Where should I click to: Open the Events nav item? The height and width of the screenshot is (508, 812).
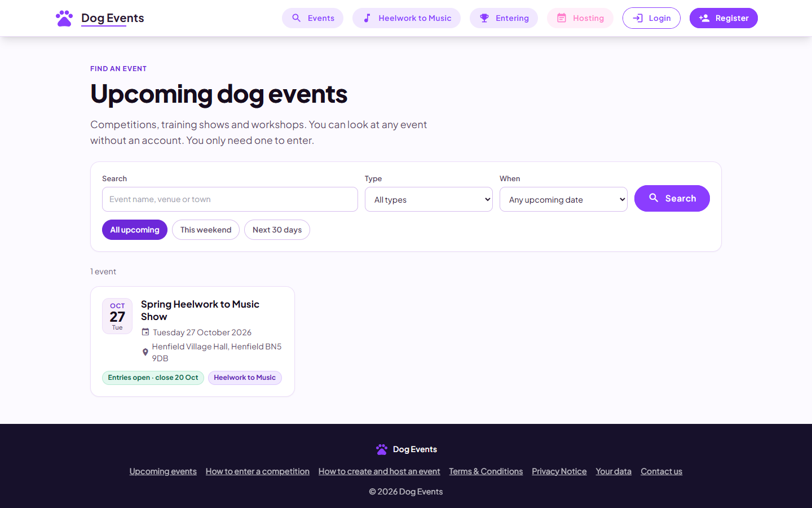click(x=312, y=18)
